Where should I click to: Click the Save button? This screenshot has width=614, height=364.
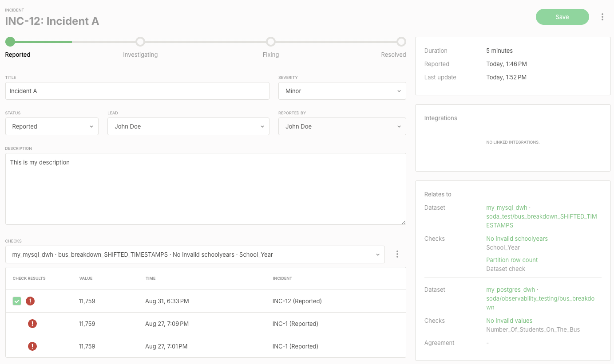pyautogui.click(x=563, y=17)
